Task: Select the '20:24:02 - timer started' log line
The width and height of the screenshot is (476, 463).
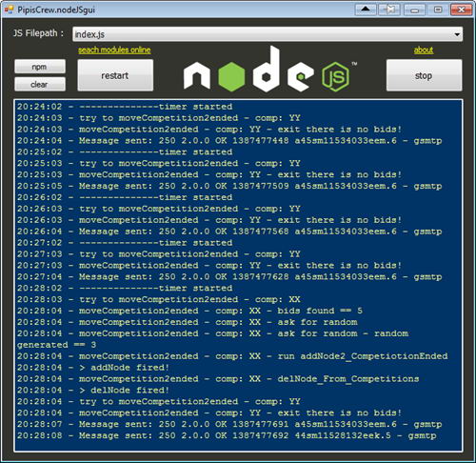Action: pos(125,107)
